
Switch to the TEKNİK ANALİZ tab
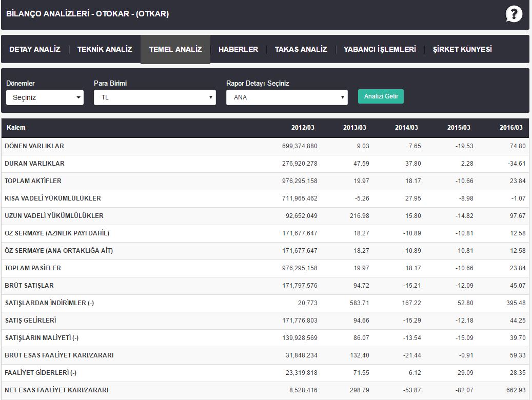pyautogui.click(x=105, y=49)
